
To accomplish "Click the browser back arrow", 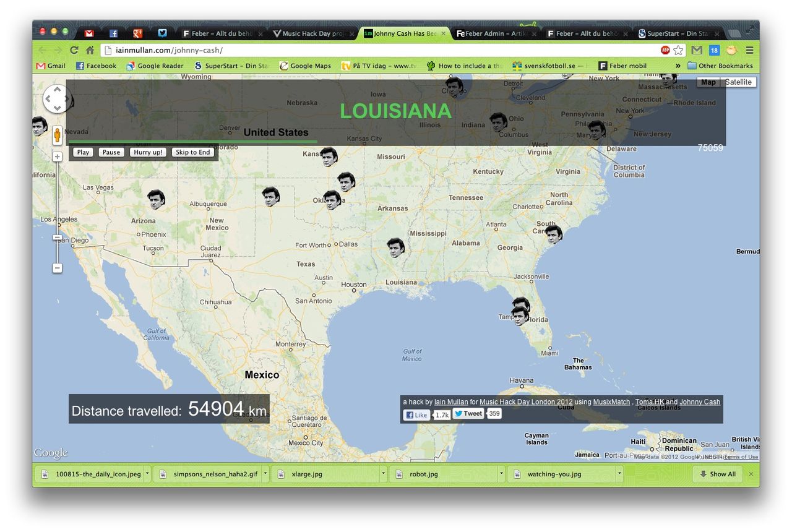I will click(42, 50).
